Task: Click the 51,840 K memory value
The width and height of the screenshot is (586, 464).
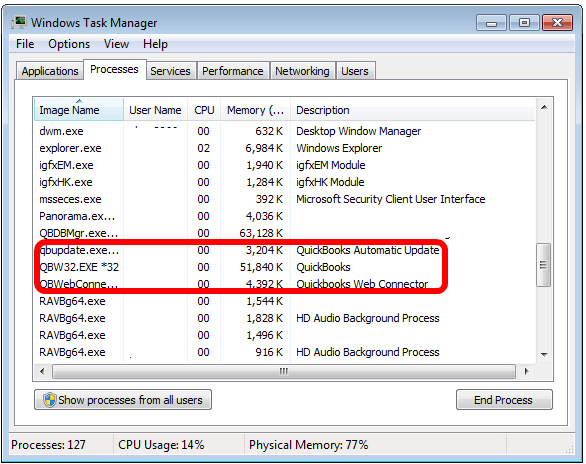Action: coord(261,267)
